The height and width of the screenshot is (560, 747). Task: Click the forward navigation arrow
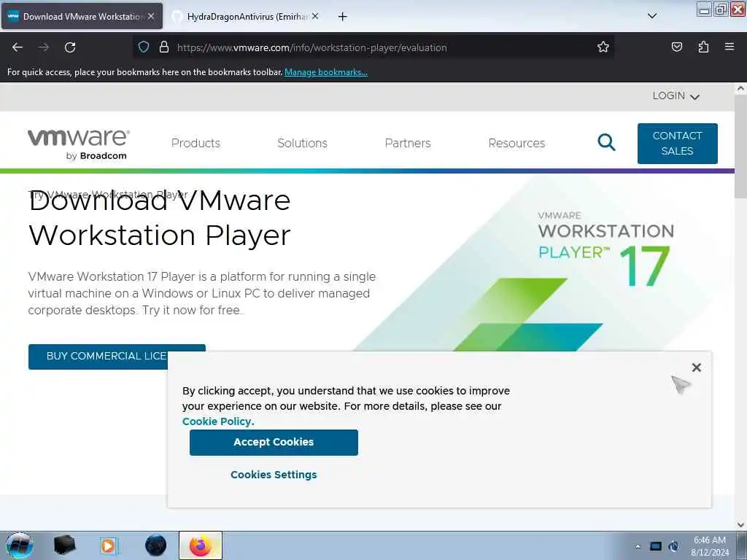[44, 47]
